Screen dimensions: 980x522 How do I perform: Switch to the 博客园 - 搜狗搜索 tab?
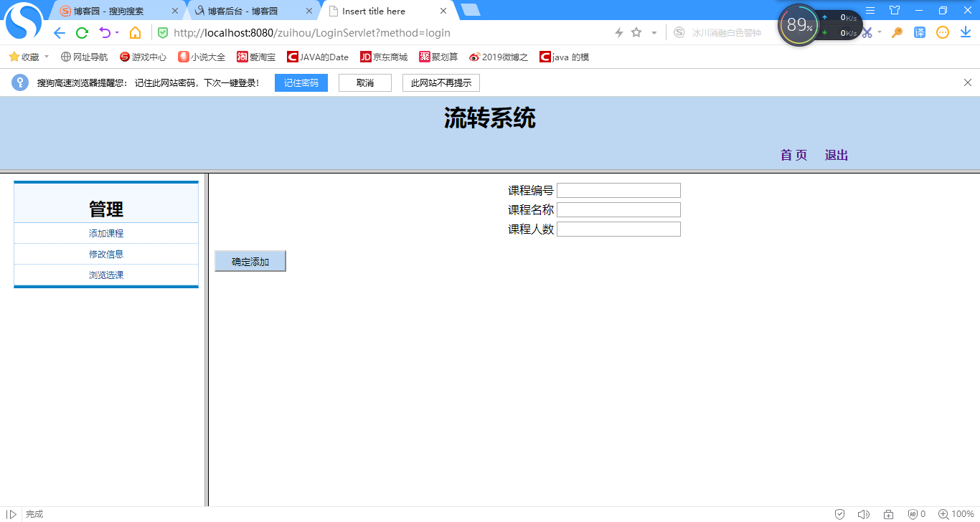108,11
